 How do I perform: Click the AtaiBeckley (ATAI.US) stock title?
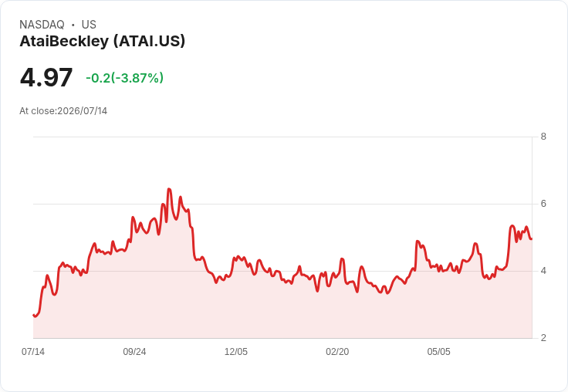tap(102, 42)
